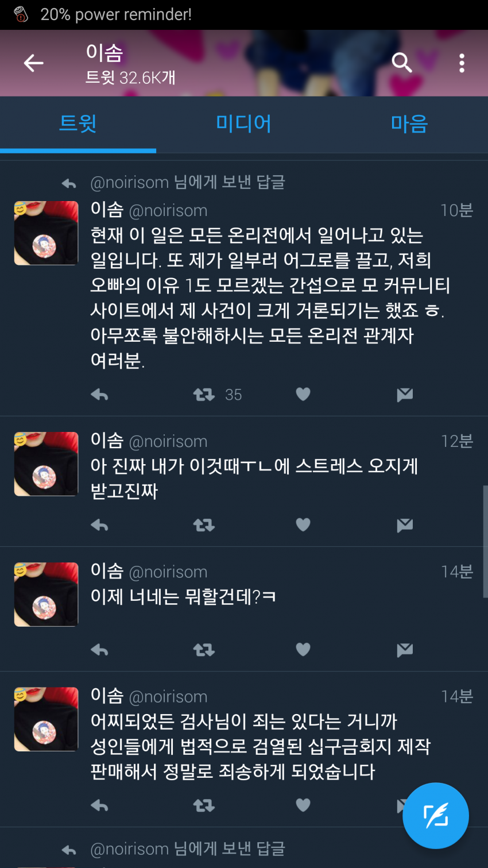Like the 10분 tweet with heart icon
Viewport: 488px width, 868px height.
point(303,394)
